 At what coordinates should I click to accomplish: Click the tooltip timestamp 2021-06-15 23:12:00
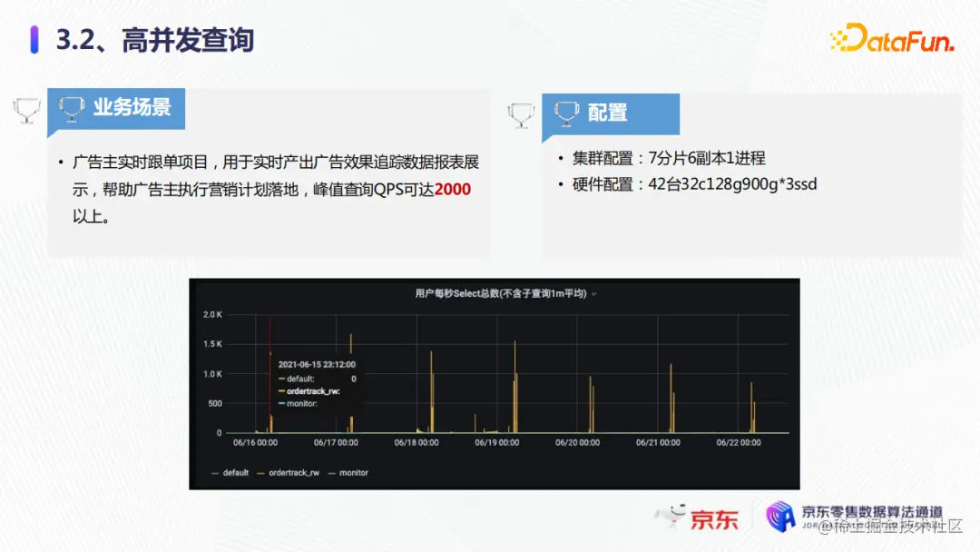coord(317,364)
